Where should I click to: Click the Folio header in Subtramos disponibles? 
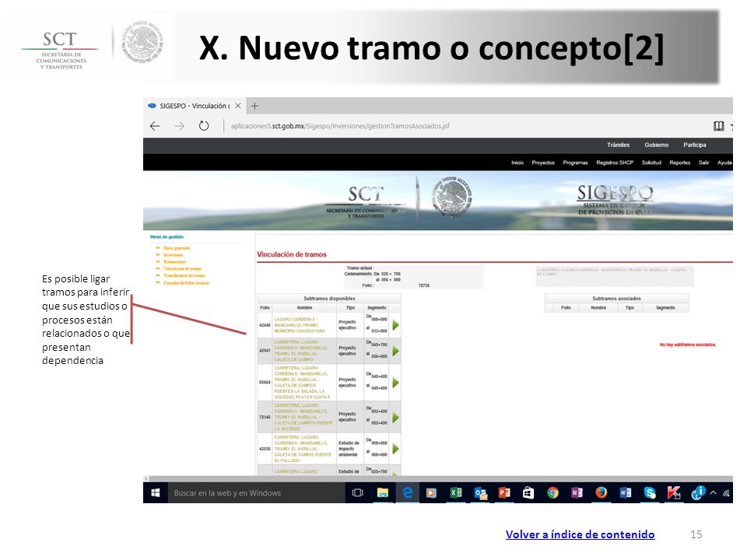coord(265,308)
